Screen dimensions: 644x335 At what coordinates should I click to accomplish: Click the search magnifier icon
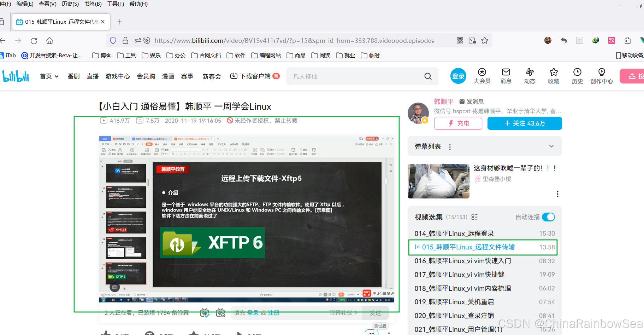click(x=427, y=76)
